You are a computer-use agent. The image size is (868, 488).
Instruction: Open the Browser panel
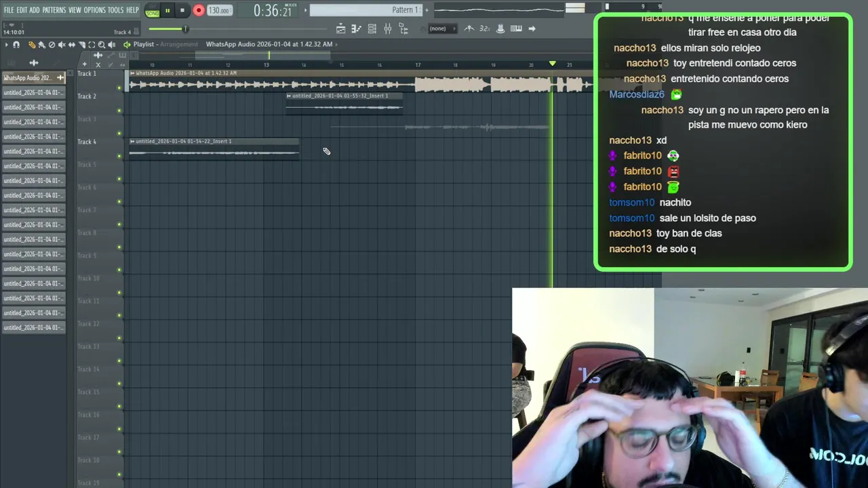(403, 28)
